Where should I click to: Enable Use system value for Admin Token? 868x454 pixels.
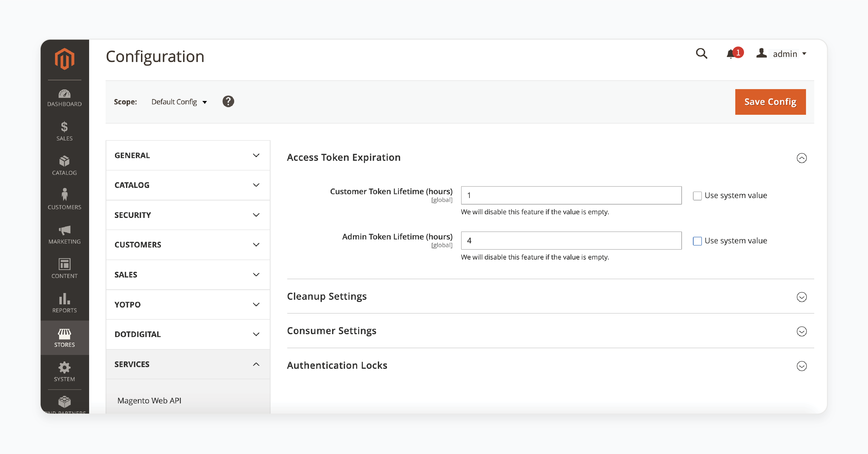(697, 240)
